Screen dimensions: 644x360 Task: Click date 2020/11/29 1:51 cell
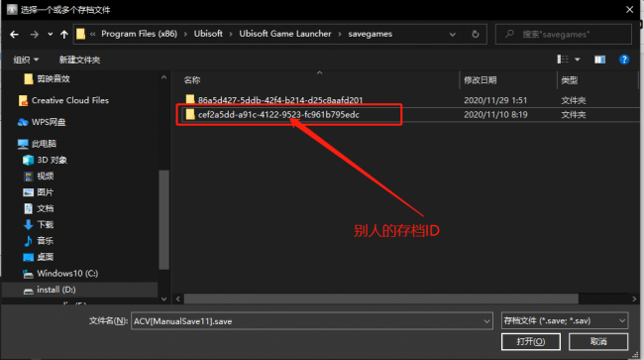pyautogui.click(x=495, y=100)
